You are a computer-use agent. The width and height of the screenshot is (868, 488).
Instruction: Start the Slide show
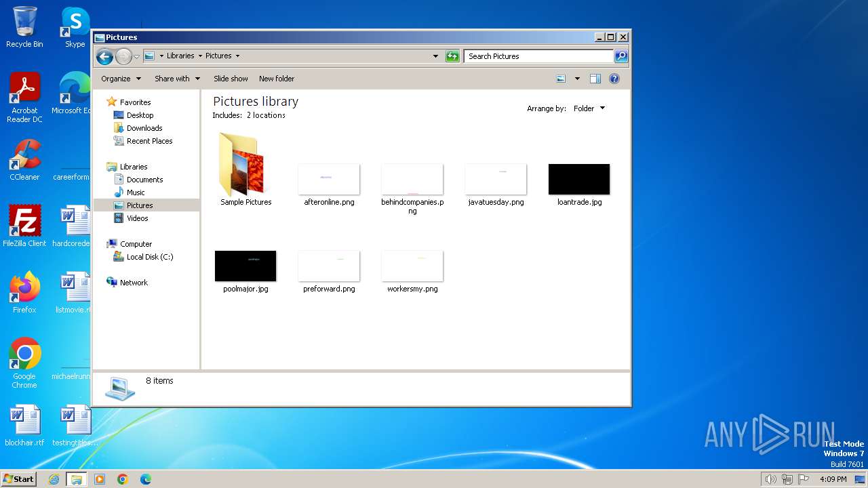231,79
